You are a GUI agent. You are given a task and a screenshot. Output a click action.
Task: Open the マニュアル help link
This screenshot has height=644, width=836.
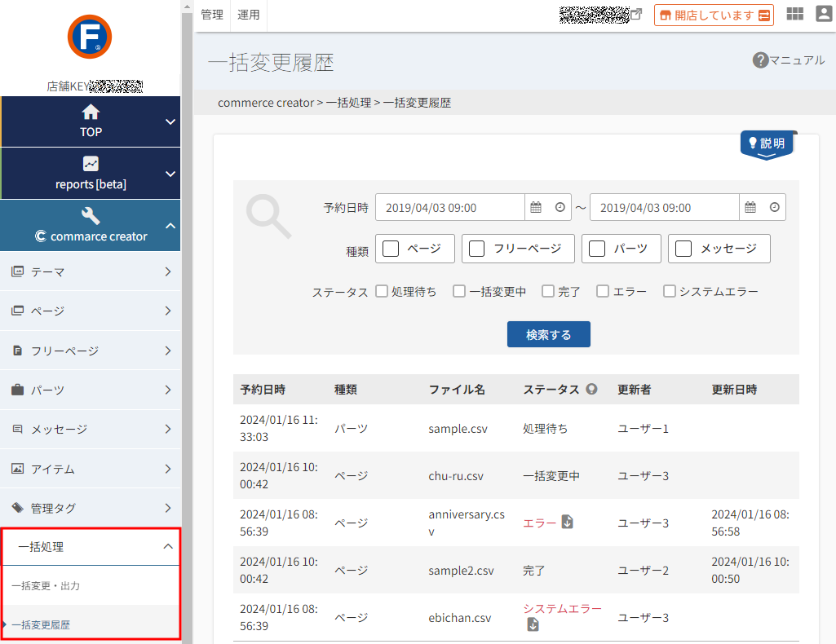[789, 60]
